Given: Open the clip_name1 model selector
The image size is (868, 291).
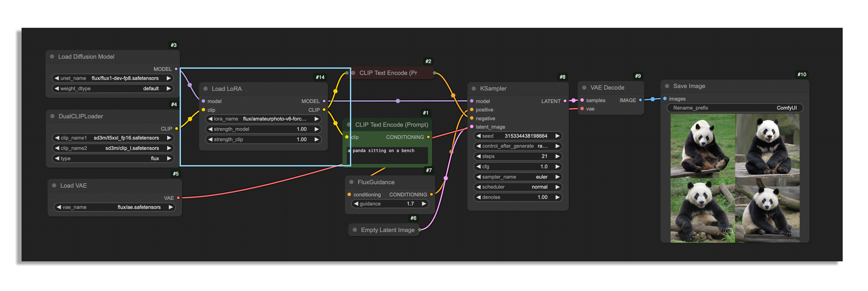Looking at the screenshot, I should click(113, 138).
